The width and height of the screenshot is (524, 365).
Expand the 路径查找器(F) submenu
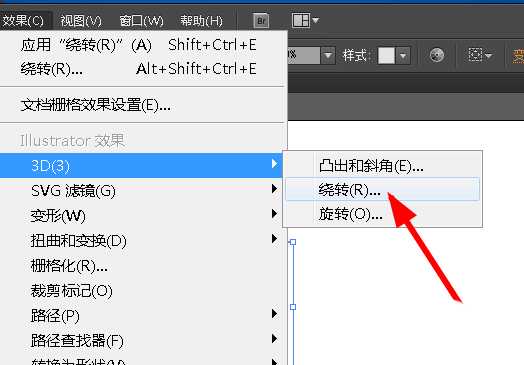[143, 341]
